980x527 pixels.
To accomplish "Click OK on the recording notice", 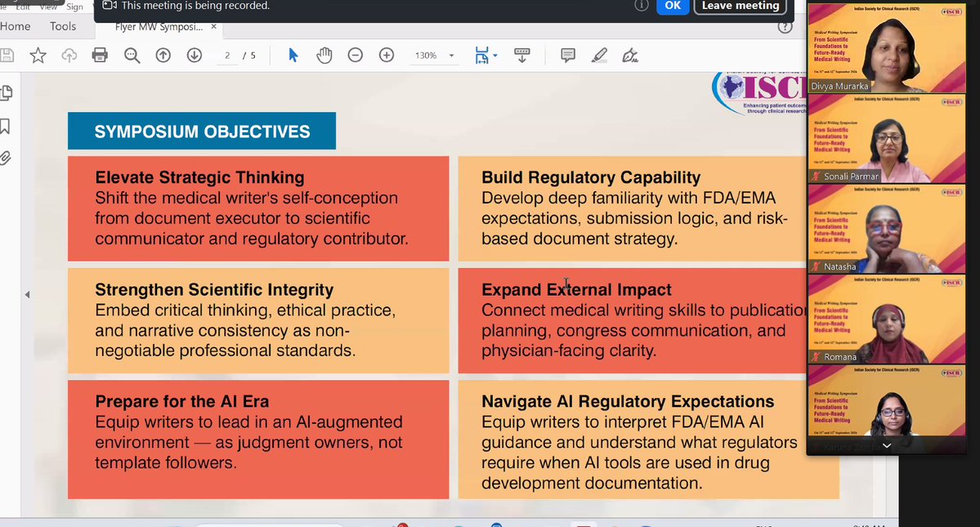I will (673, 7).
